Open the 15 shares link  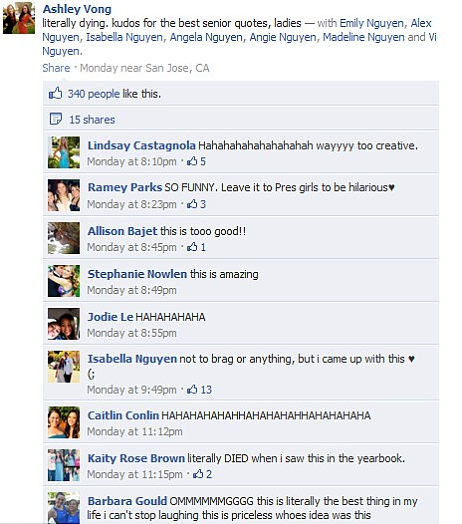click(92, 120)
